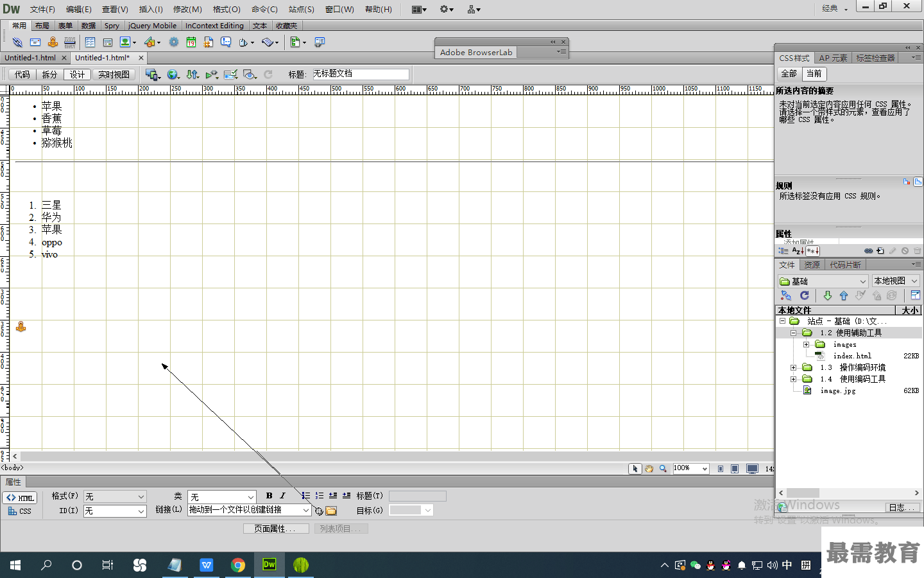Insert a table icon
Viewport: 924px width, 578px height.
click(90, 42)
